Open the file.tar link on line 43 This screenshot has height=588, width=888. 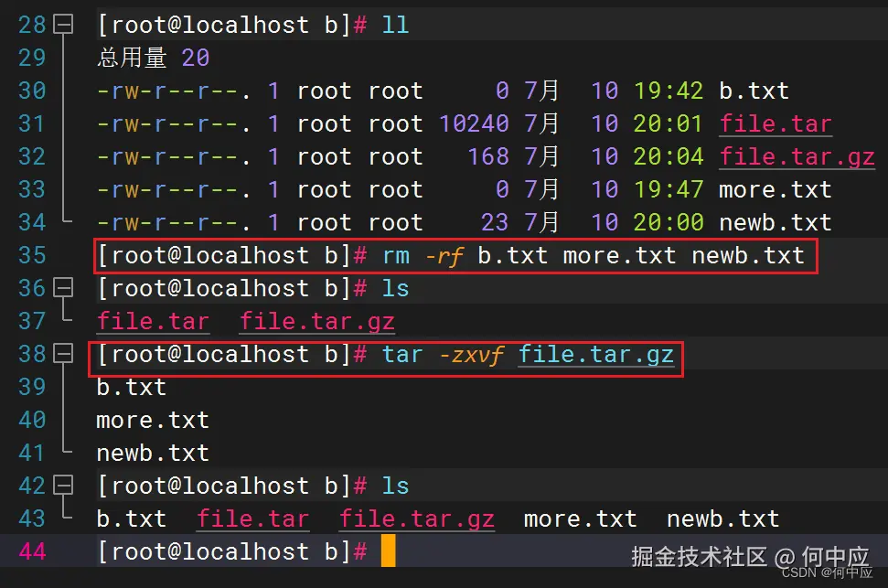[252, 519]
